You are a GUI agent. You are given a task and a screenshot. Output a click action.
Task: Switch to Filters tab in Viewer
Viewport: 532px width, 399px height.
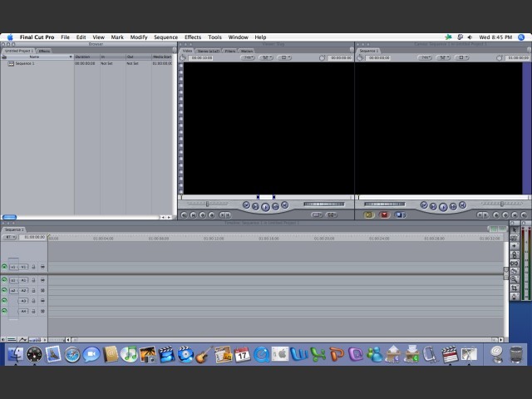pyautogui.click(x=230, y=51)
